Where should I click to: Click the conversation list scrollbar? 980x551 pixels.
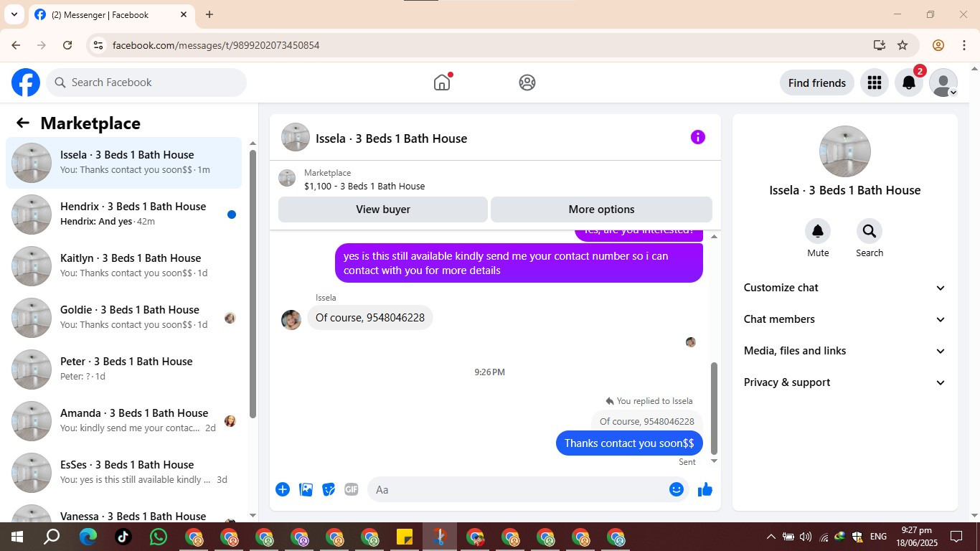[x=253, y=283]
